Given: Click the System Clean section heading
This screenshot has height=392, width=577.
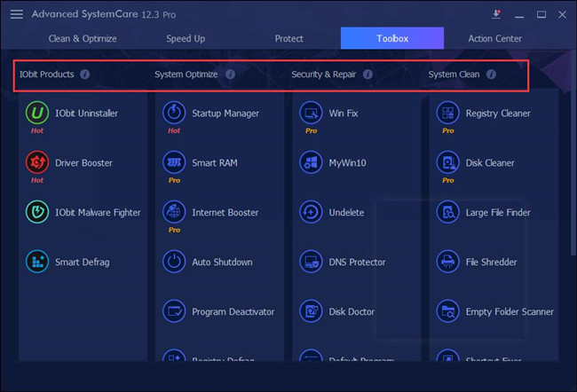Looking at the screenshot, I should coord(454,74).
